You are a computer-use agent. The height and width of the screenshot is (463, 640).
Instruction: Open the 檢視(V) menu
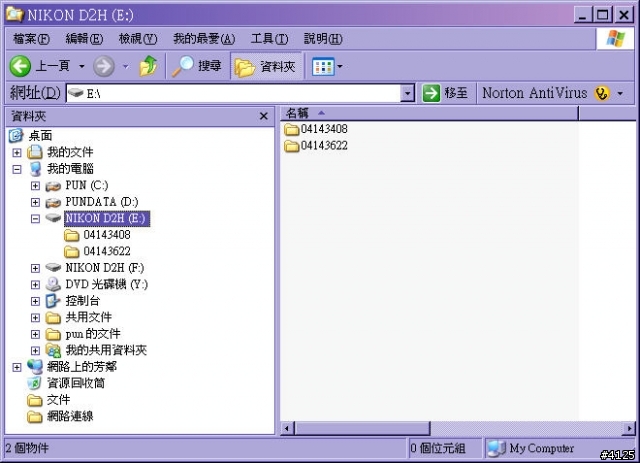138,39
